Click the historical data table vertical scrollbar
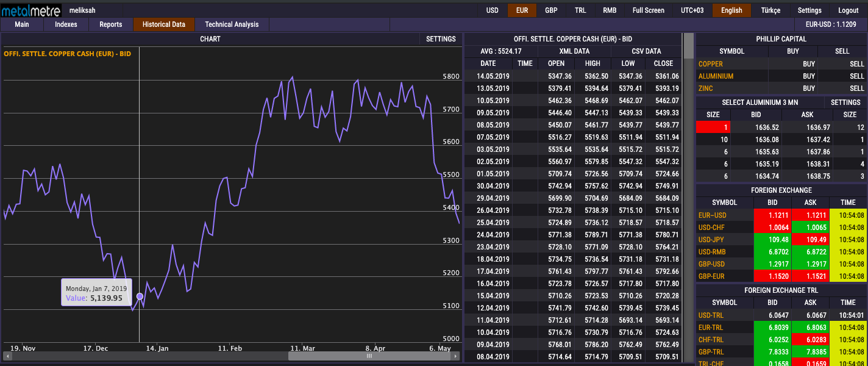868x366 pixels. coord(689,46)
